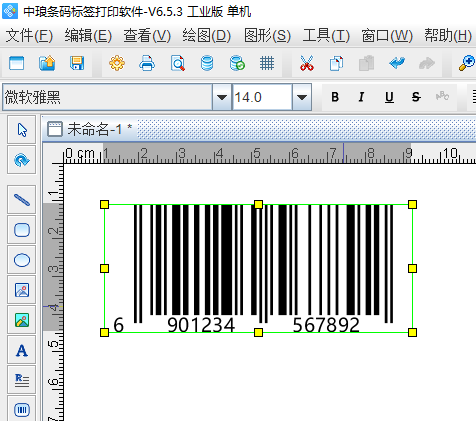The height and width of the screenshot is (421, 476).
Task: Open the 工具(T) menu
Action: [x=326, y=36]
